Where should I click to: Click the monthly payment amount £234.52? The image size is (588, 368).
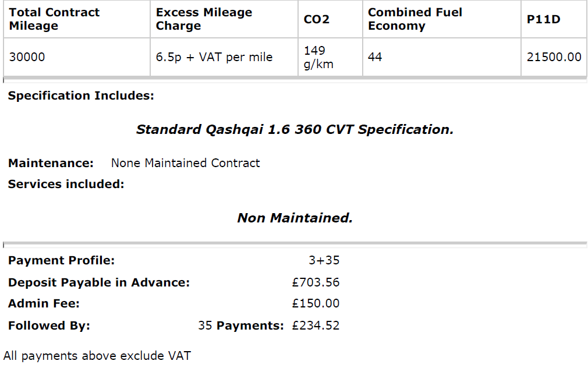[316, 325]
